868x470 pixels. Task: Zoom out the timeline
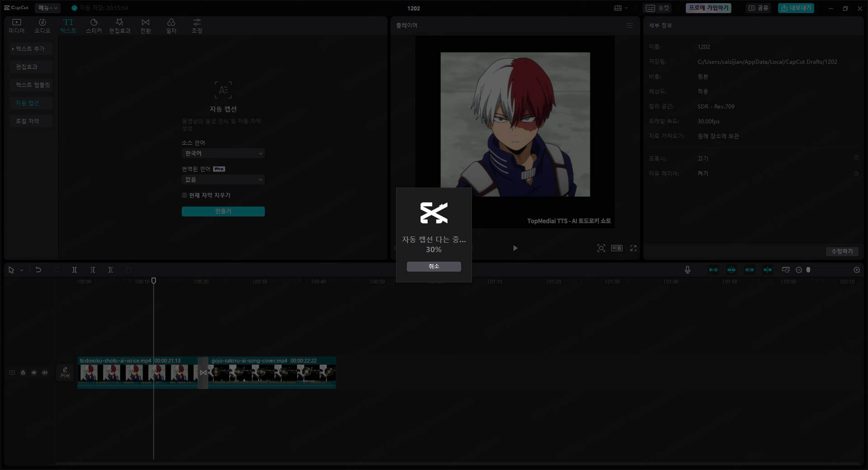click(x=799, y=270)
